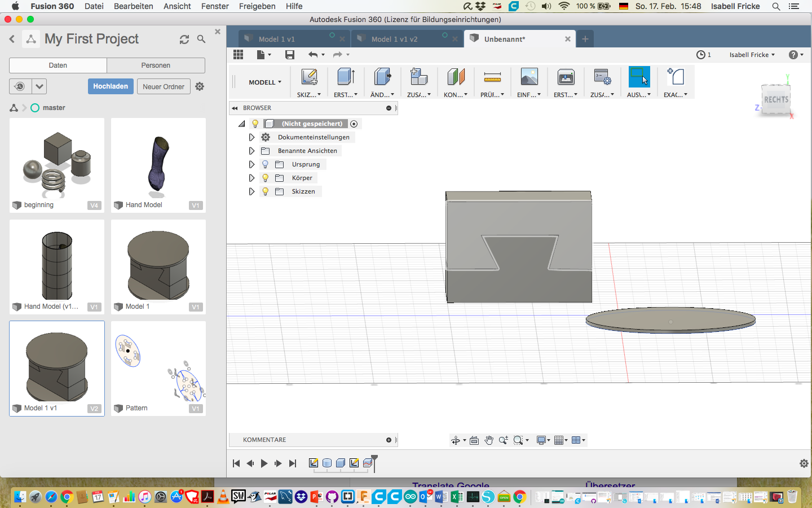Expand the Körper folder
812x508 pixels.
[x=251, y=178]
